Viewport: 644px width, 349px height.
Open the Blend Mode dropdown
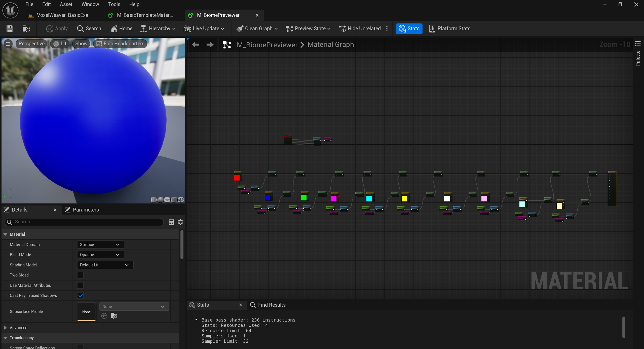100,255
